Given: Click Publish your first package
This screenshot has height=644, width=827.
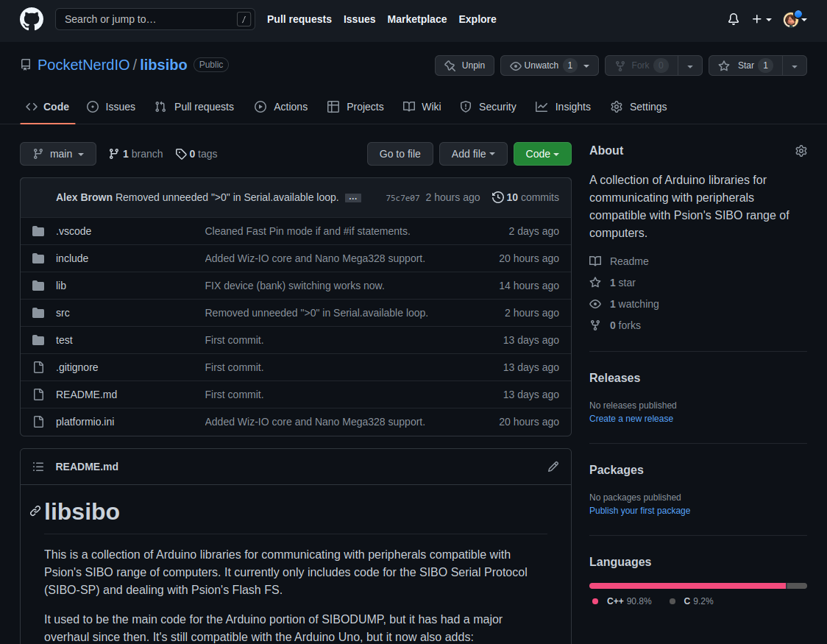Looking at the screenshot, I should pyautogui.click(x=639, y=511).
